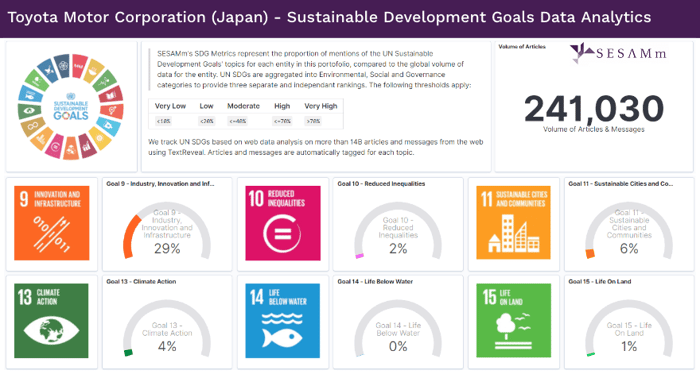Click the Goal 10 2% gauge chart
Screen dimensions: 700x374
click(398, 231)
